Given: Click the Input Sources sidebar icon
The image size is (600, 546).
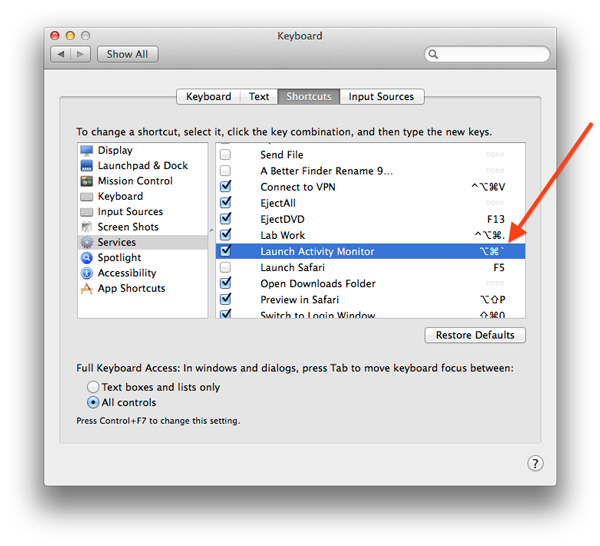Looking at the screenshot, I should point(87,212).
